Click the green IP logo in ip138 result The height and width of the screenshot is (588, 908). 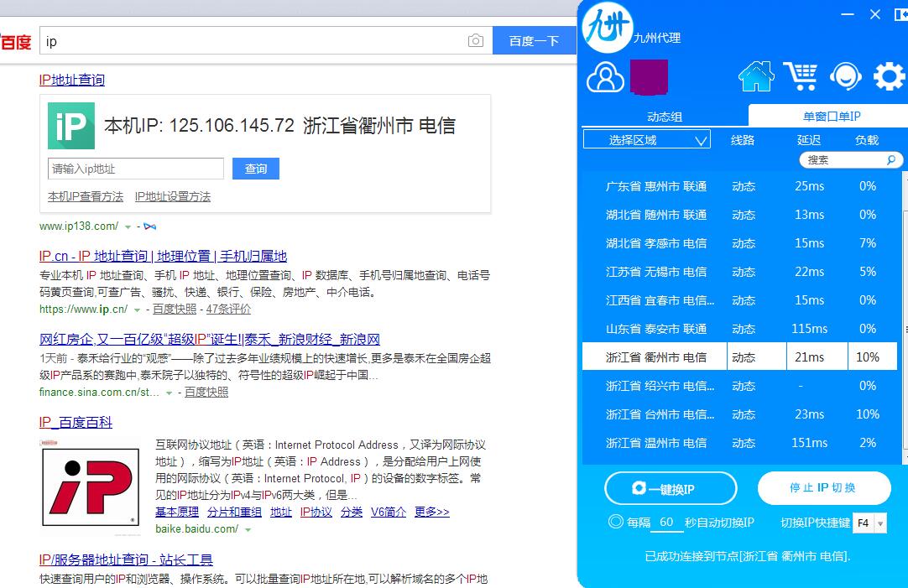[71, 126]
